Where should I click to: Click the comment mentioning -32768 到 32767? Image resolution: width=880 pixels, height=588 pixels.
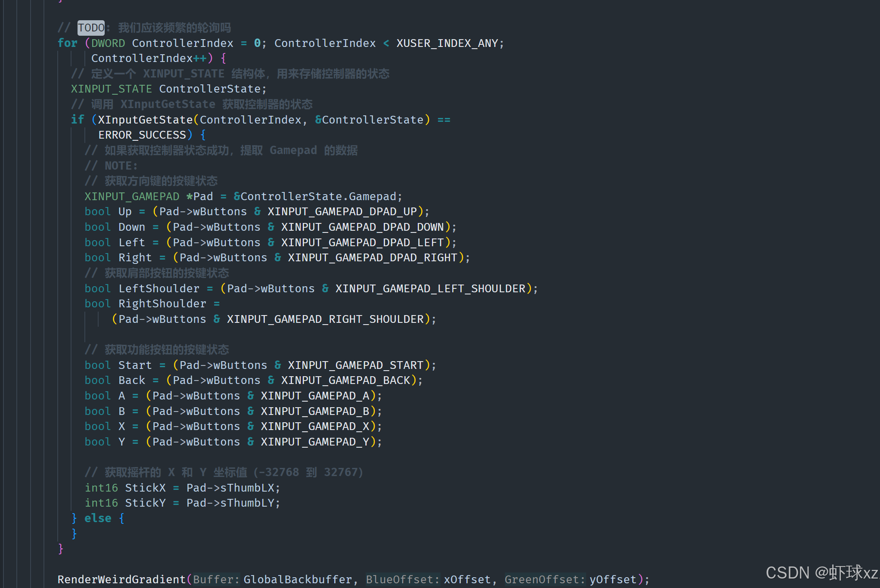point(224,472)
